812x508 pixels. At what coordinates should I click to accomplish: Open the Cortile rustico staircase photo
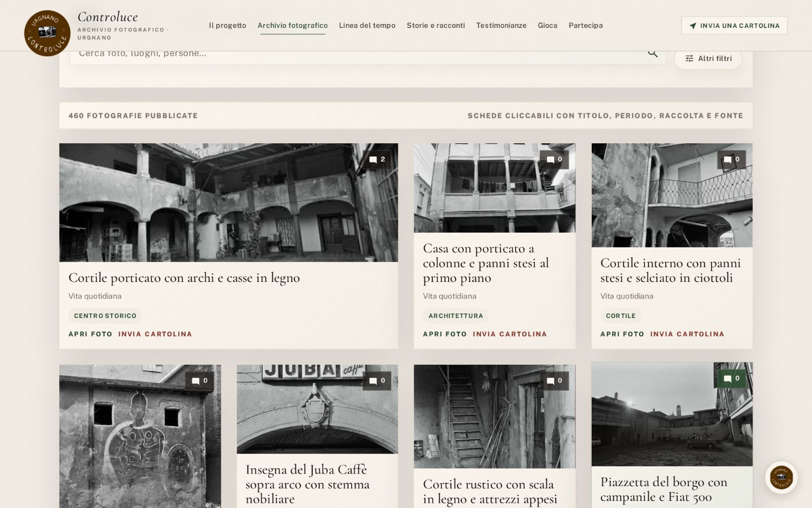coord(494,417)
